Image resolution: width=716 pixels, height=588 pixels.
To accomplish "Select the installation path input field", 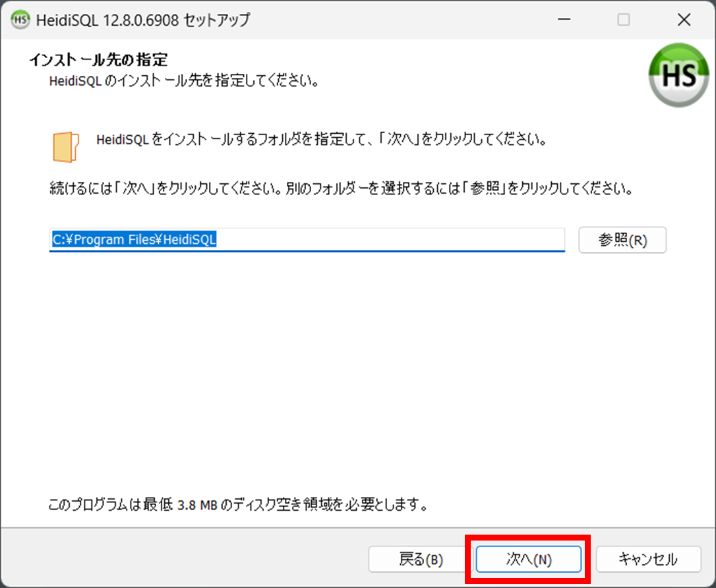I will point(307,239).
